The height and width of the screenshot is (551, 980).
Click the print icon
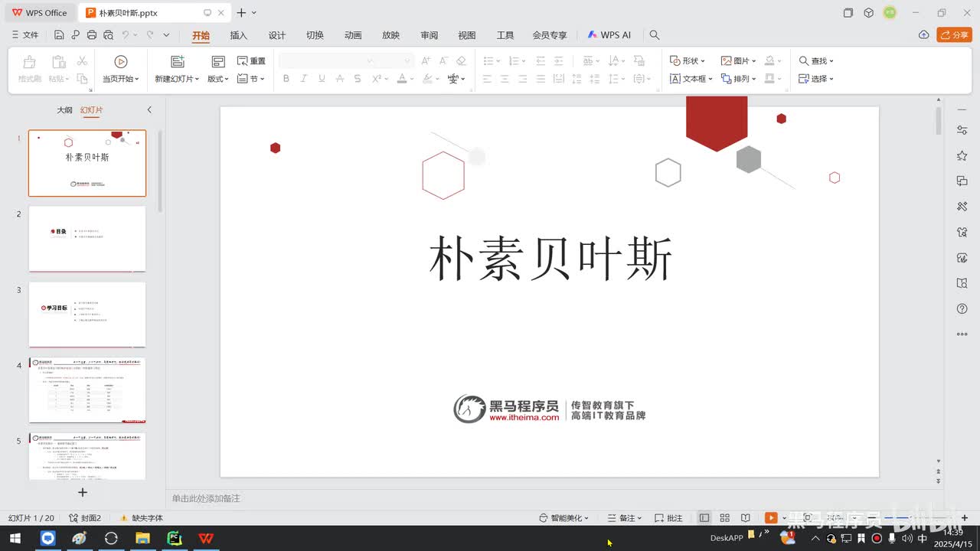(x=92, y=35)
